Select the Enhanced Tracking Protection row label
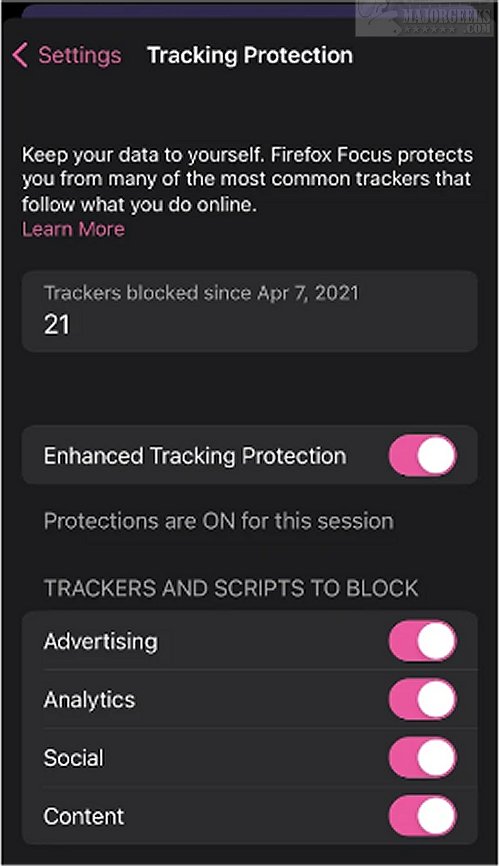This screenshot has height=866, width=500. point(195,456)
